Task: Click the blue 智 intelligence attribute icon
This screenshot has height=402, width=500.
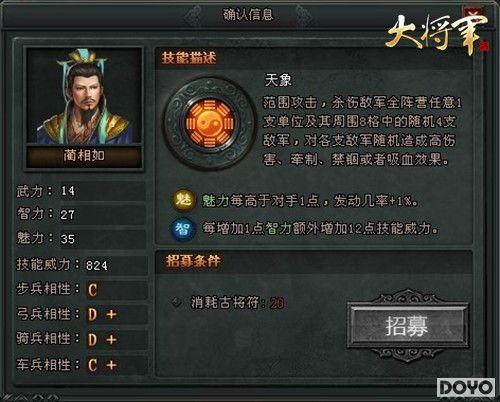Action: [183, 229]
